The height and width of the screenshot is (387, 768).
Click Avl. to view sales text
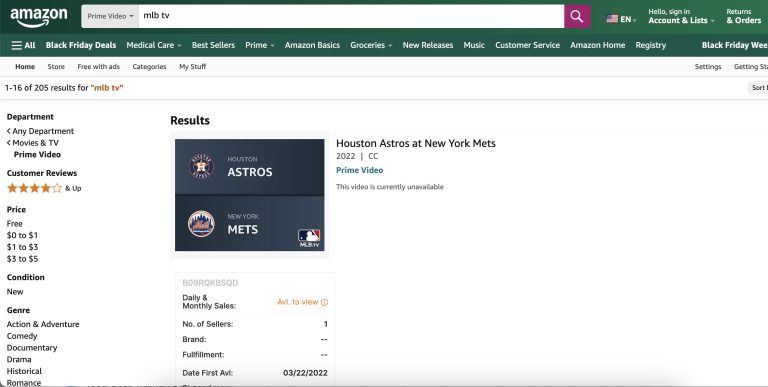[x=298, y=302]
